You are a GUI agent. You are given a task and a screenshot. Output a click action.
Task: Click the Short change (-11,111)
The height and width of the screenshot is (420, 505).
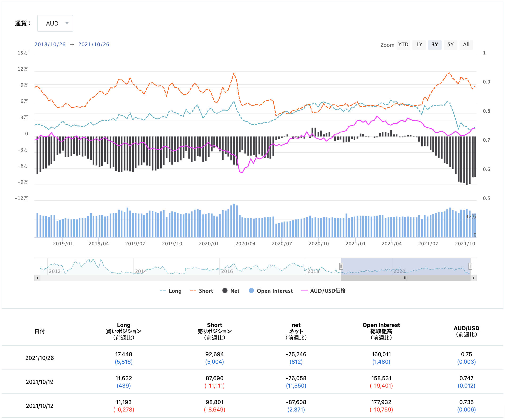214,386
